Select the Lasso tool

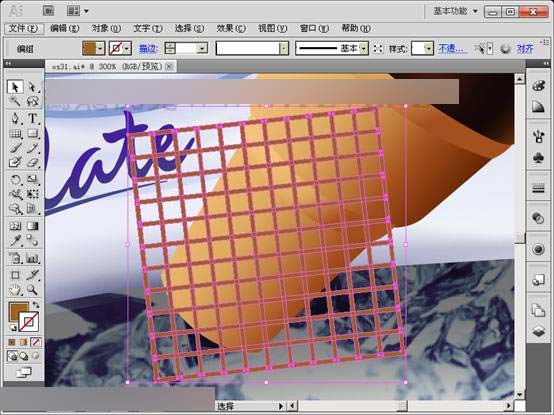pyautogui.click(x=32, y=101)
